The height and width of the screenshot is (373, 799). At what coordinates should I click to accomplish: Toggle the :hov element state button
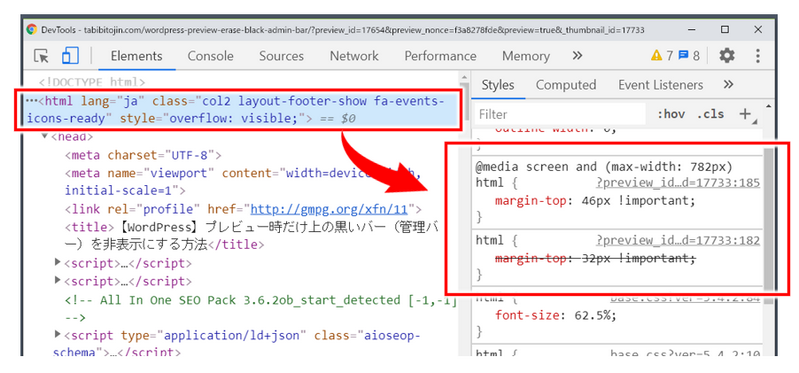[671, 114]
